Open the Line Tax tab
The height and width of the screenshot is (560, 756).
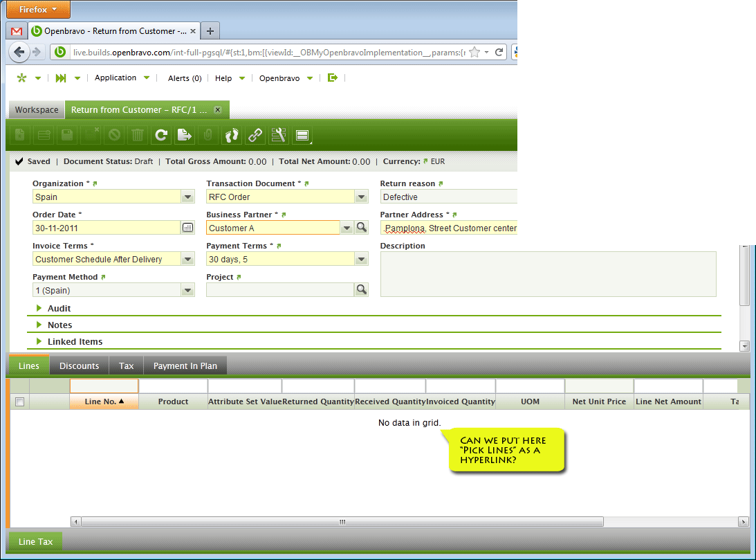pyautogui.click(x=36, y=542)
